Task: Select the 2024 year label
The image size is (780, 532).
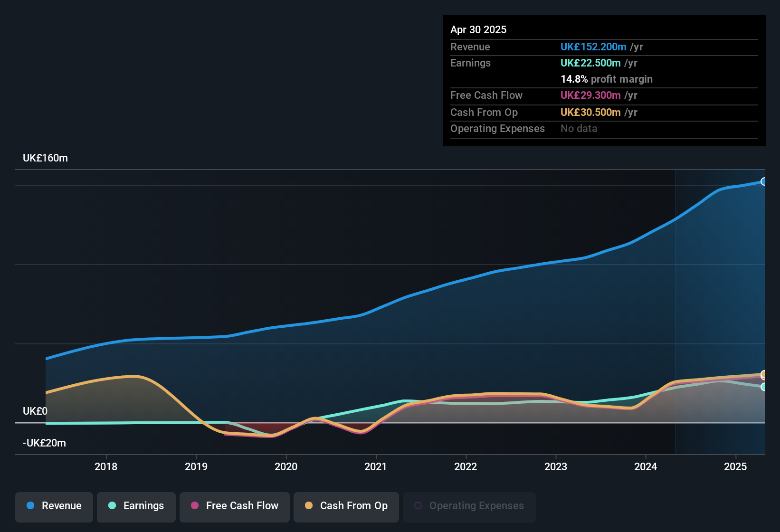Action: pos(646,467)
